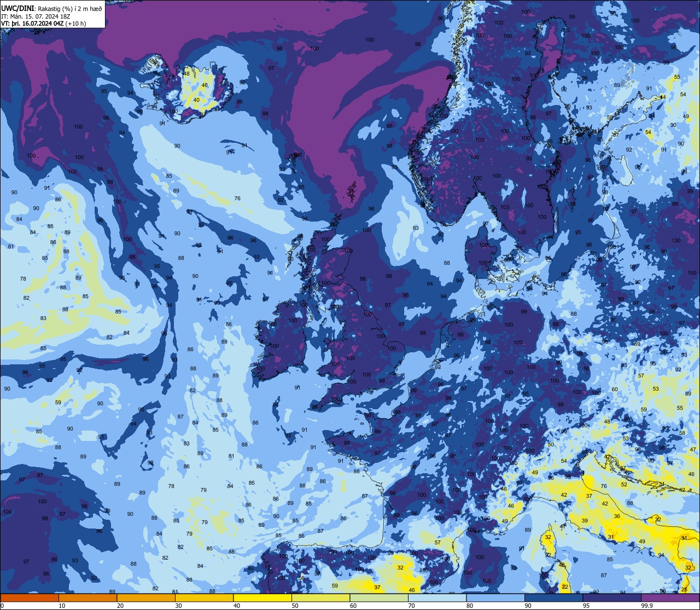Click the "UWC/DINI" model title text
The image size is (700, 610).
point(17,8)
